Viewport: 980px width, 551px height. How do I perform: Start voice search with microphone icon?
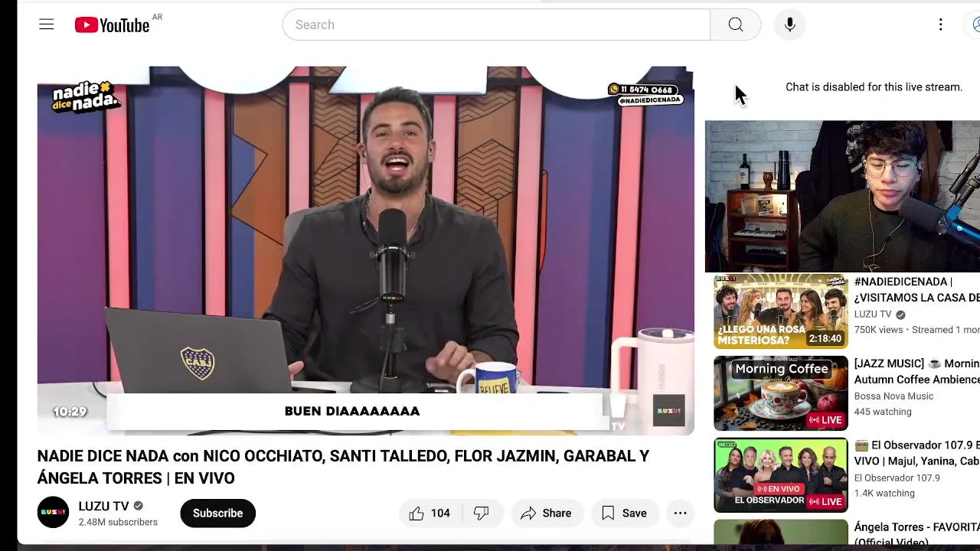(x=789, y=24)
